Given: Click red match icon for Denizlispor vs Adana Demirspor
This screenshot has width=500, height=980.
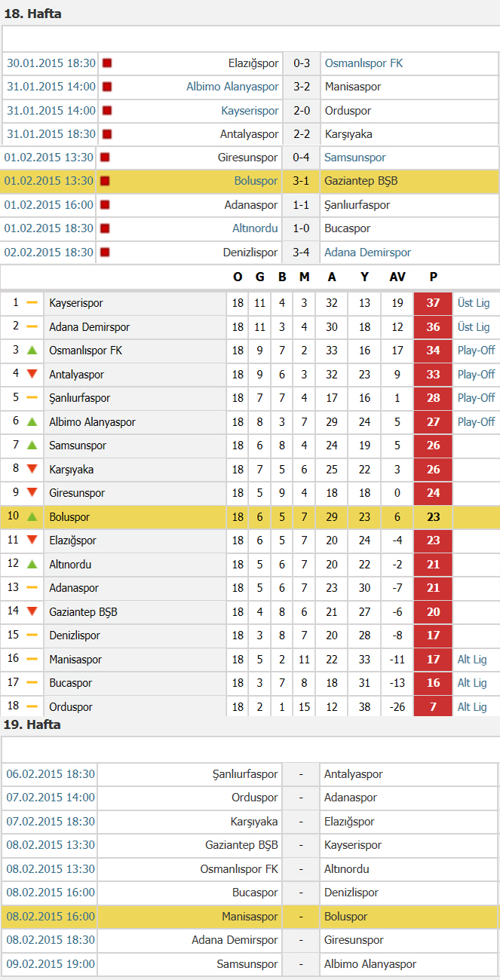Looking at the screenshot, I should coord(105,253).
